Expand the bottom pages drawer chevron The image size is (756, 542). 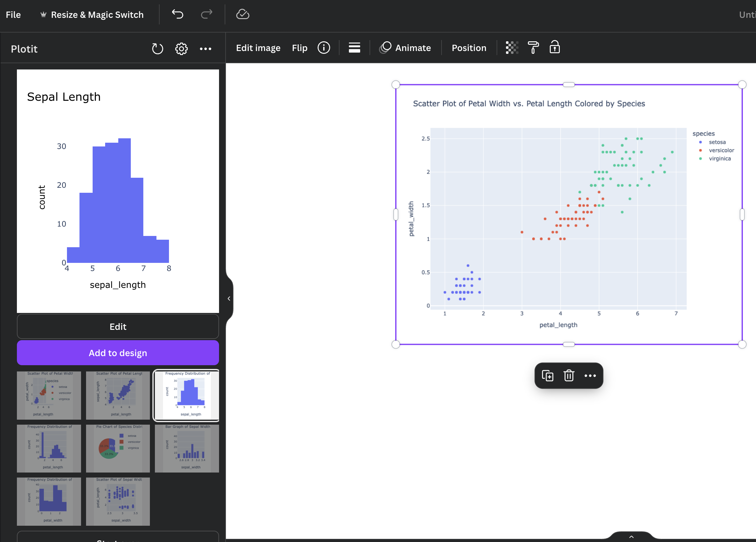631,537
